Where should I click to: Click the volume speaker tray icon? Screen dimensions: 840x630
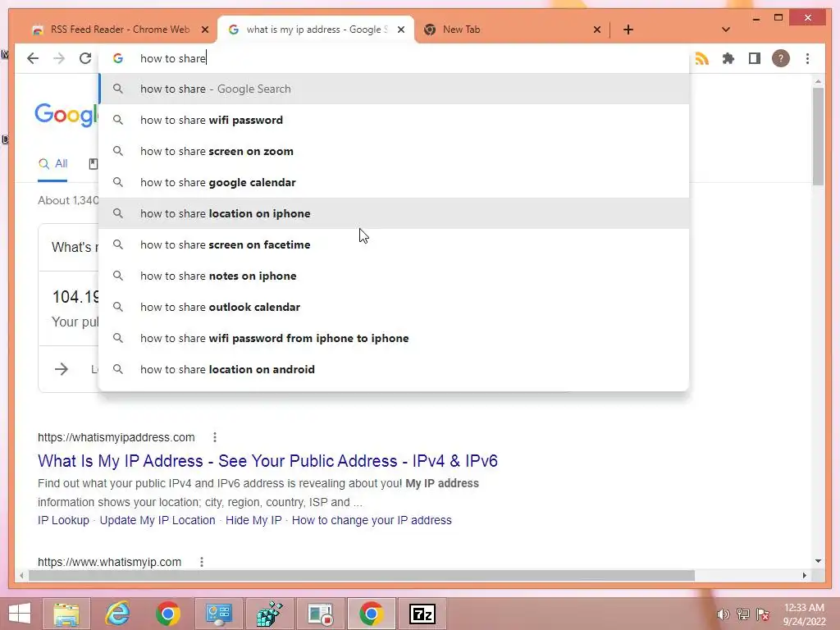(724, 614)
